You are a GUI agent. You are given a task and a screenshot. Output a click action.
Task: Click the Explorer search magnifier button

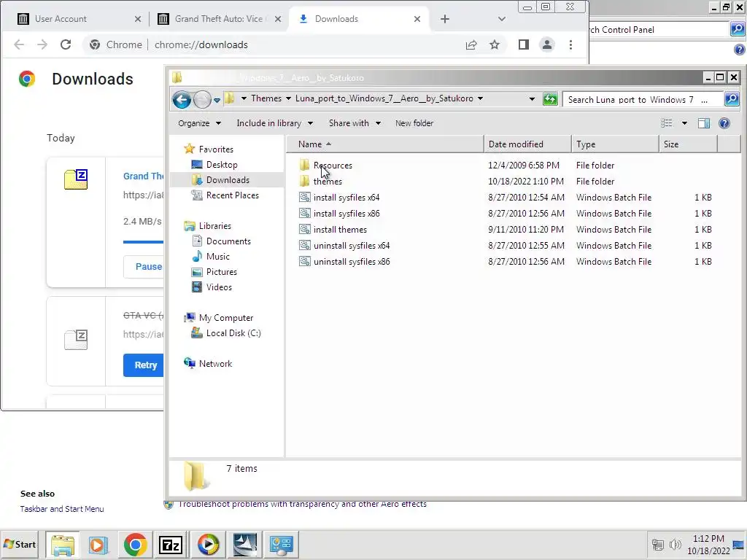tap(732, 99)
